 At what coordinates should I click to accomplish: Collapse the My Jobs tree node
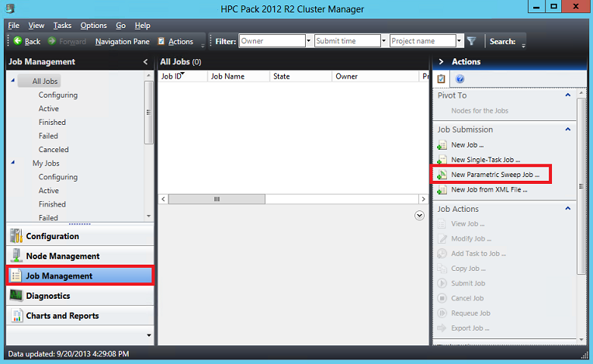point(13,162)
